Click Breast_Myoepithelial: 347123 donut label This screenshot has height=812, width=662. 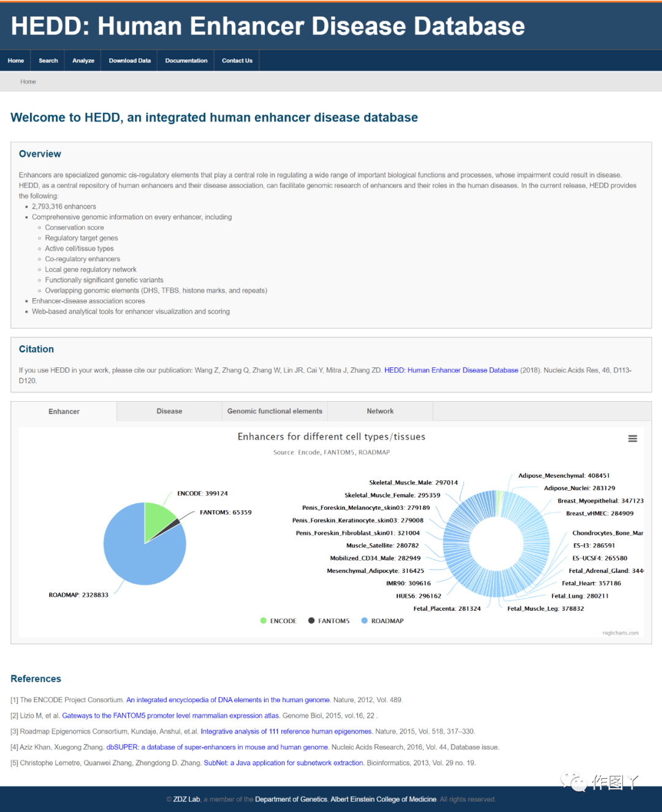[x=601, y=500]
